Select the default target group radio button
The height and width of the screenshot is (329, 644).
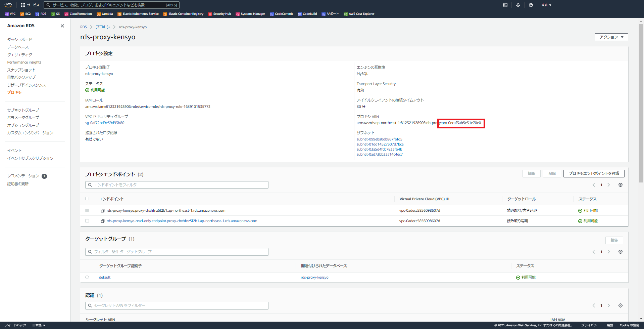[87, 277]
